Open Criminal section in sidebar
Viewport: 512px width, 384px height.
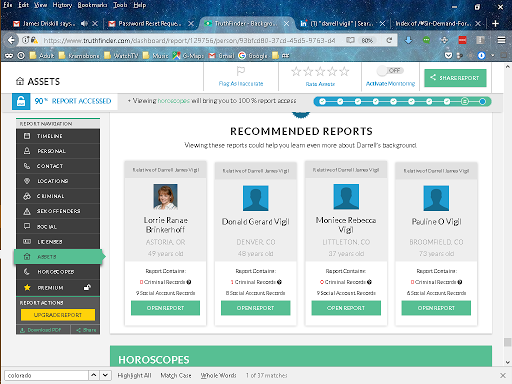coord(58,196)
